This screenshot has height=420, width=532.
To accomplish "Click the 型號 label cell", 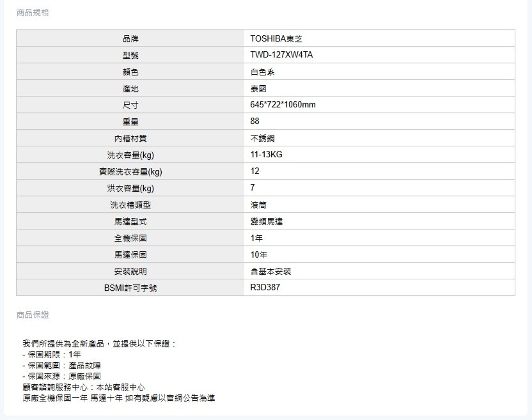I will click(130, 55).
